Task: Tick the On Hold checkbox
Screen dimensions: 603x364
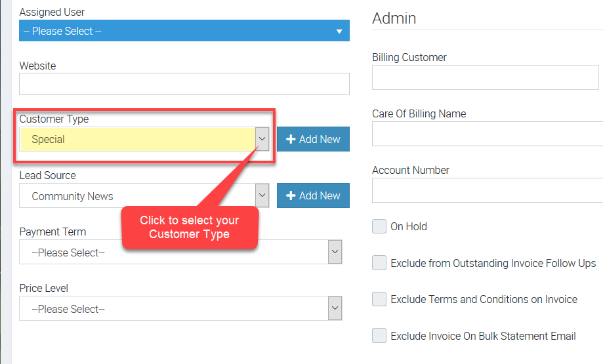Action: click(x=379, y=226)
